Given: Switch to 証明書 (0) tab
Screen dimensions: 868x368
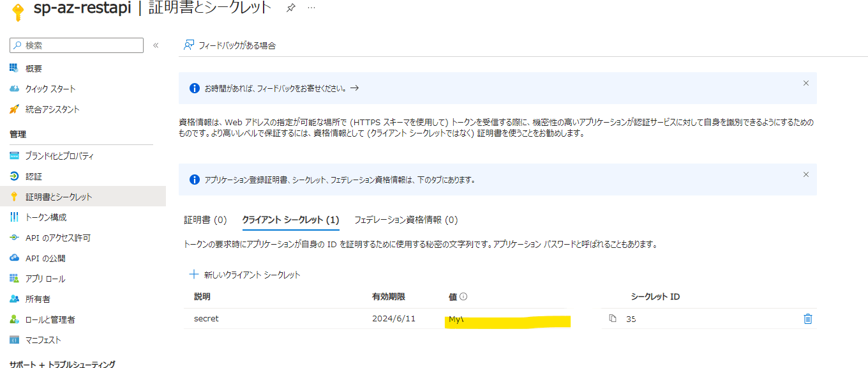Looking at the screenshot, I should 206,220.
